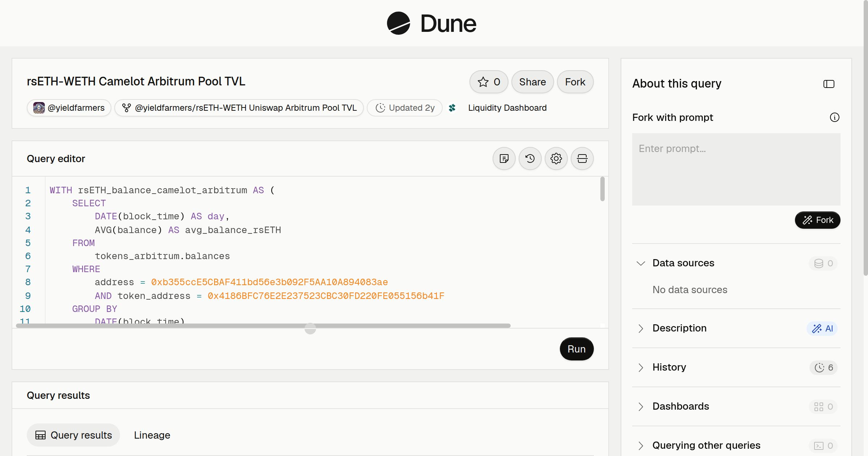This screenshot has width=868, height=456.
Task: Click the query notes icon in the editor
Action: coord(504,159)
